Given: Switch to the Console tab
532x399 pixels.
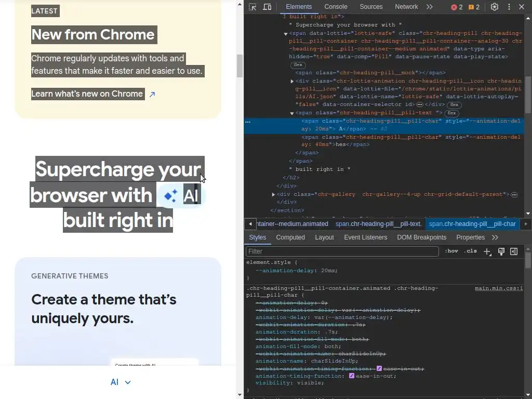Looking at the screenshot, I should coord(336,7).
